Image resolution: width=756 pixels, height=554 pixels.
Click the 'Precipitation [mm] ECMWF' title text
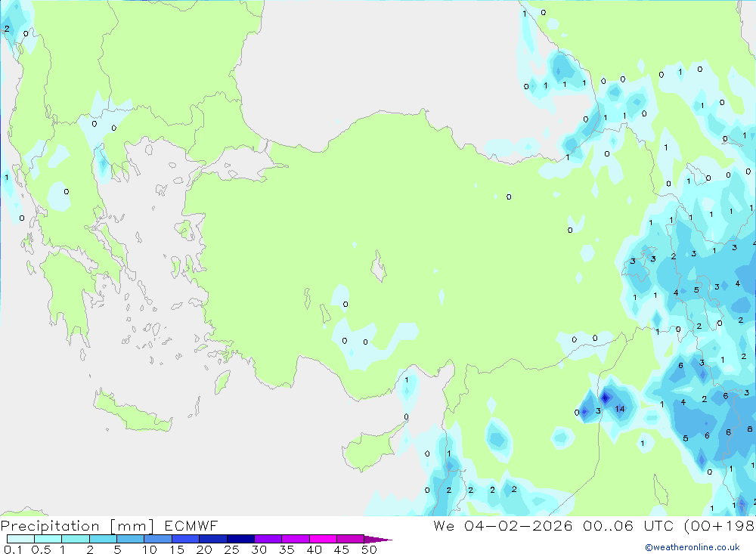(109, 525)
